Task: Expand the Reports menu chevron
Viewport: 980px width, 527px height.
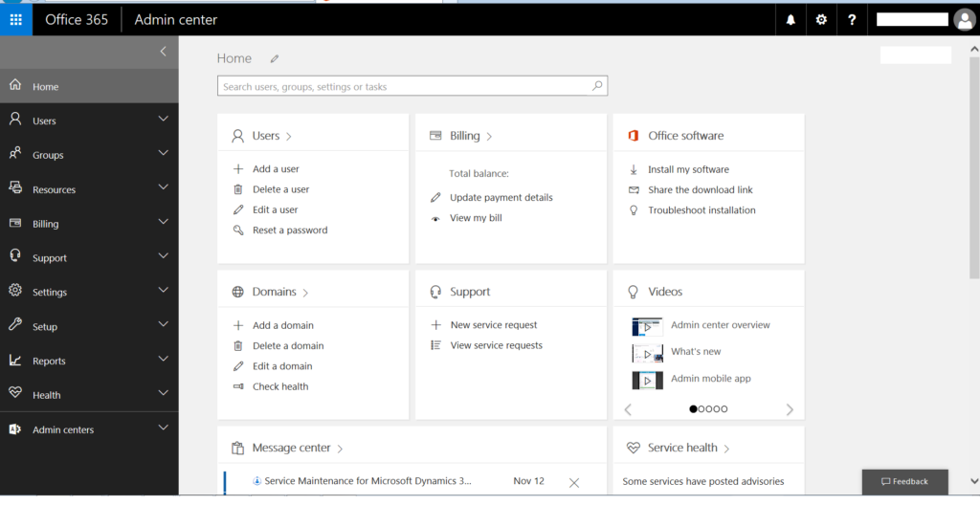Action: tap(163, 359)
